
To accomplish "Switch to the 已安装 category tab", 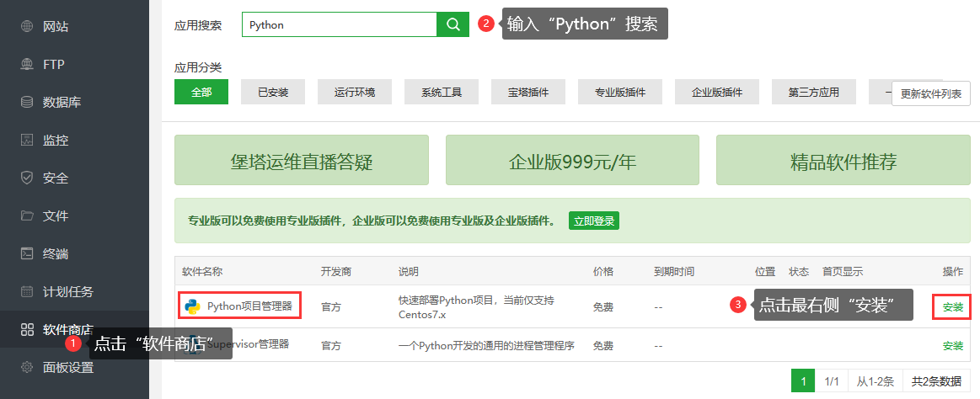I will coord(273,92).
